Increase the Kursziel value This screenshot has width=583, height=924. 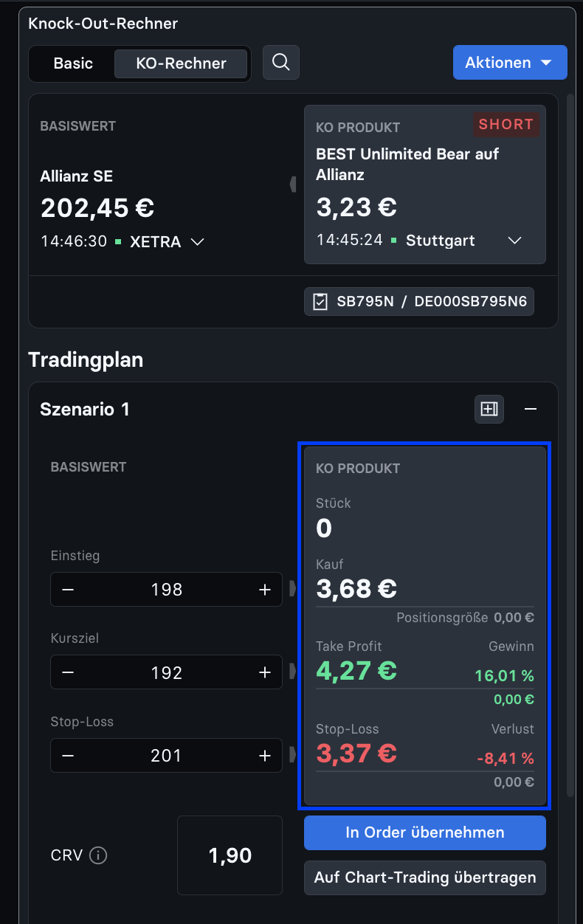pos(265,672)
